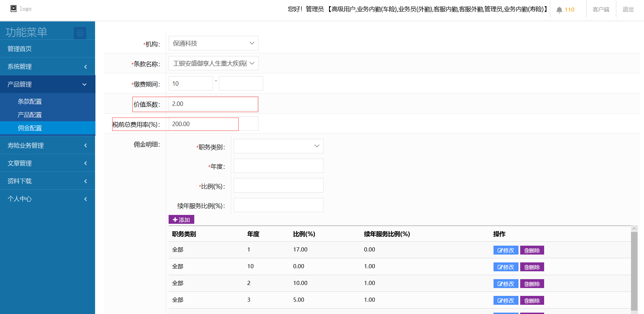
Task: Click the broken logo image
Action: coord(14,9)
